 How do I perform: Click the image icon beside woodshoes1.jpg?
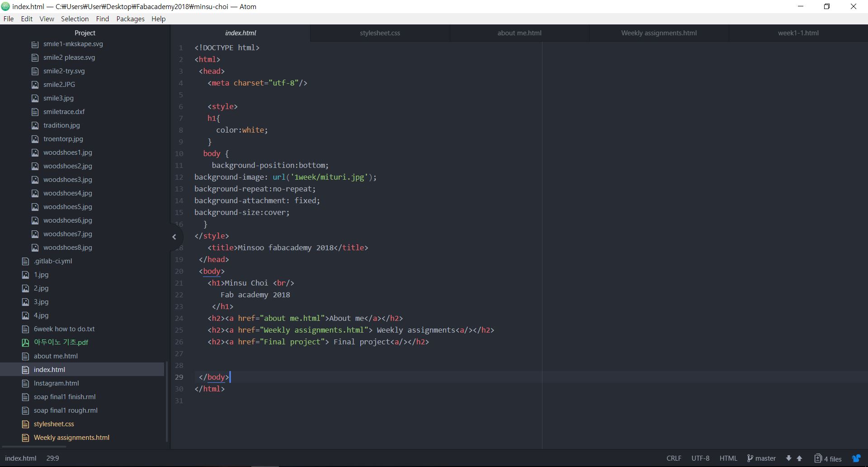click(x=35, y=152)
